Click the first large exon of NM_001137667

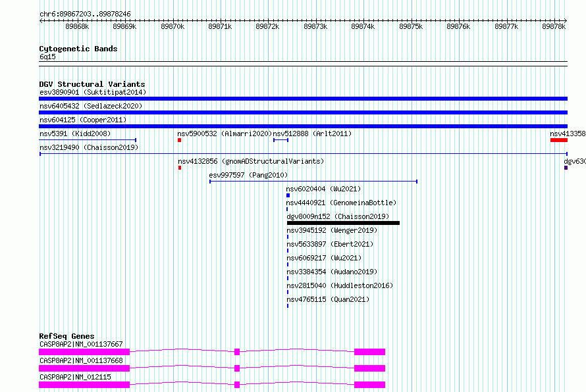coord(84,352)
